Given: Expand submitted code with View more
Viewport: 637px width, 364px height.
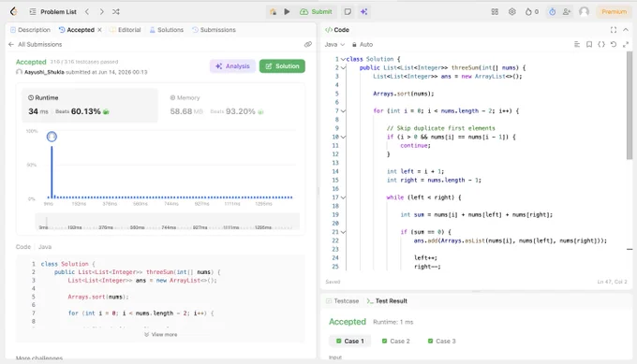Looking at the screenshot, I should click(x=160, y=334).
